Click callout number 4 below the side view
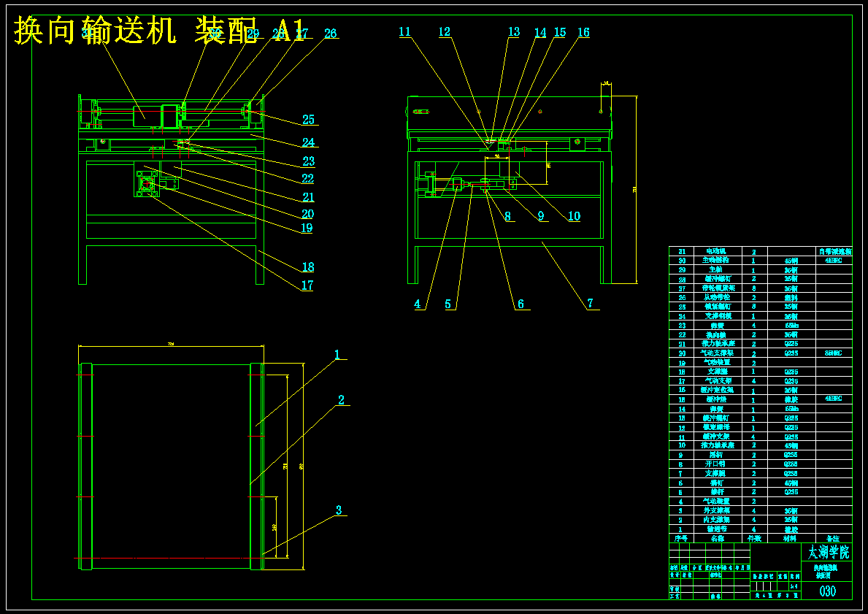 [418, 304]
